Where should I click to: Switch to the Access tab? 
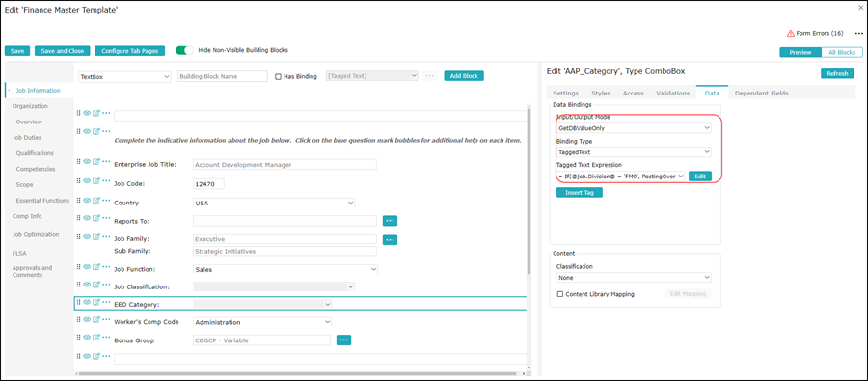tap(633, 93)
